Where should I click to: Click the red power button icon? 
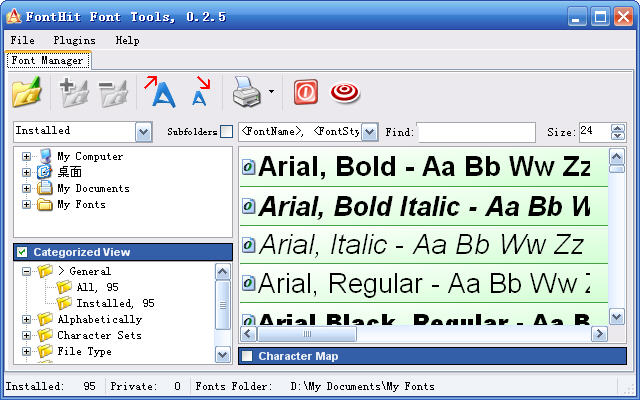[305, 93]
